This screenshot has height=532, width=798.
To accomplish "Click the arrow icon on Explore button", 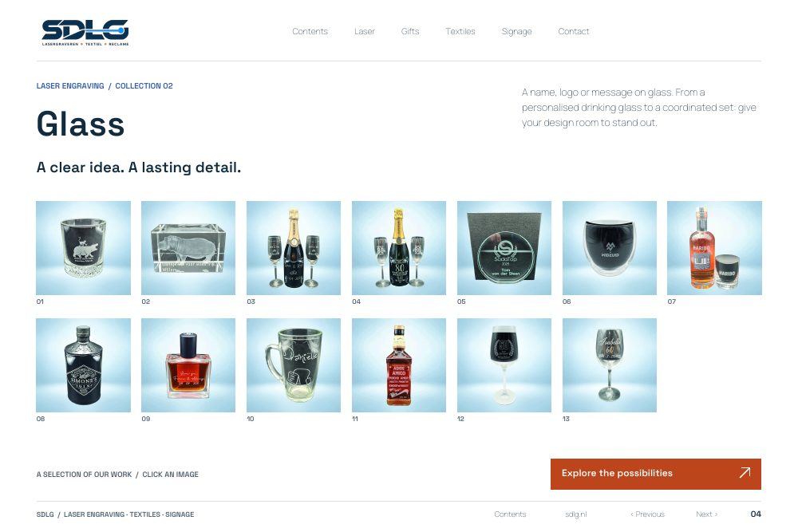I will coord(745,473).
